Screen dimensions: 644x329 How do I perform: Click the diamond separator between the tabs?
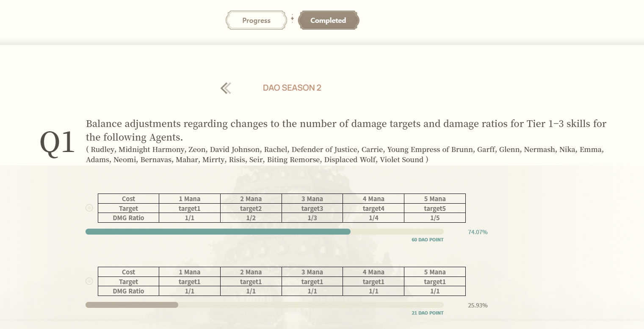292,19
